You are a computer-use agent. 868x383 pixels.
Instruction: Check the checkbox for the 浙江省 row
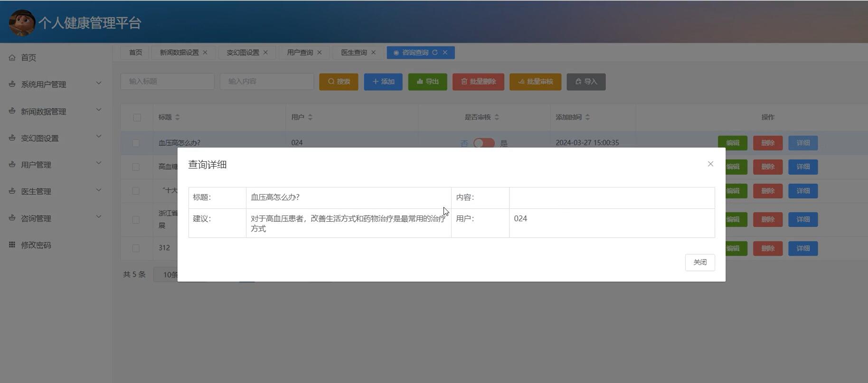click(x=136, y=220)
